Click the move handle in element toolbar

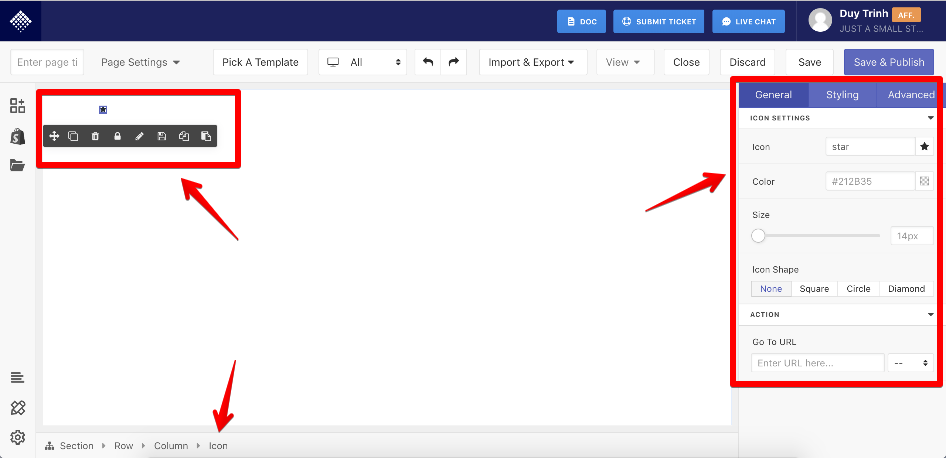coord(54,136)
